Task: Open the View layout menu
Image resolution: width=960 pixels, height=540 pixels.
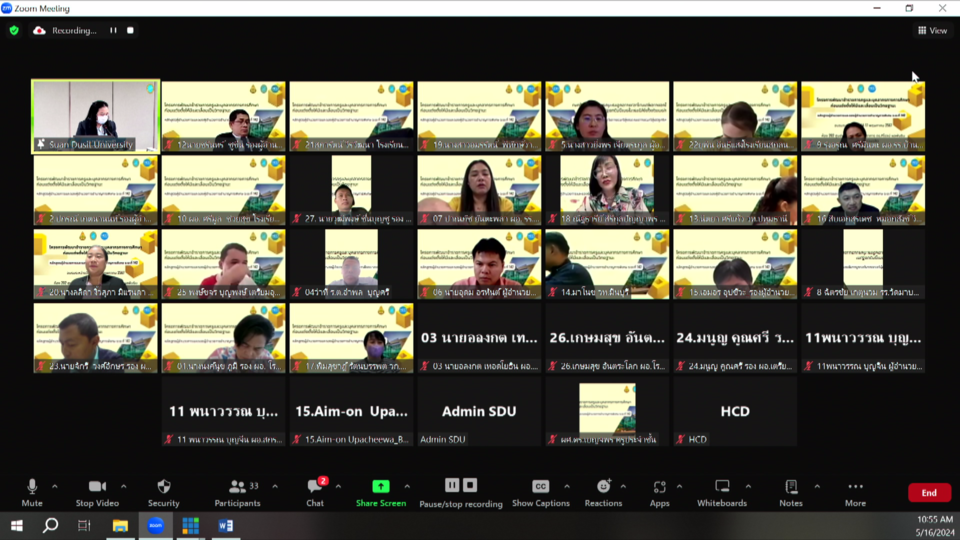Action: click(932, 31)
